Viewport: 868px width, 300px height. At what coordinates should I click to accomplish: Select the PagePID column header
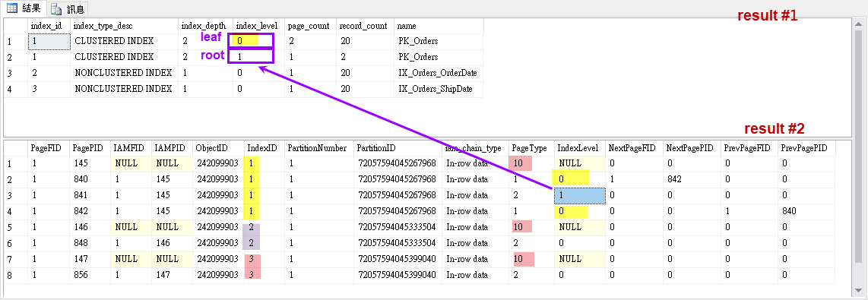90,148
